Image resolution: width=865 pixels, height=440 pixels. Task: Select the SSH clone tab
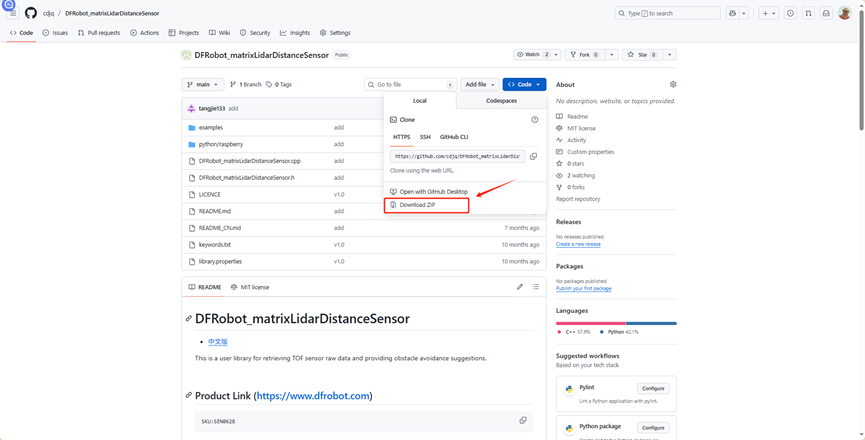click(x=425, y=137)
